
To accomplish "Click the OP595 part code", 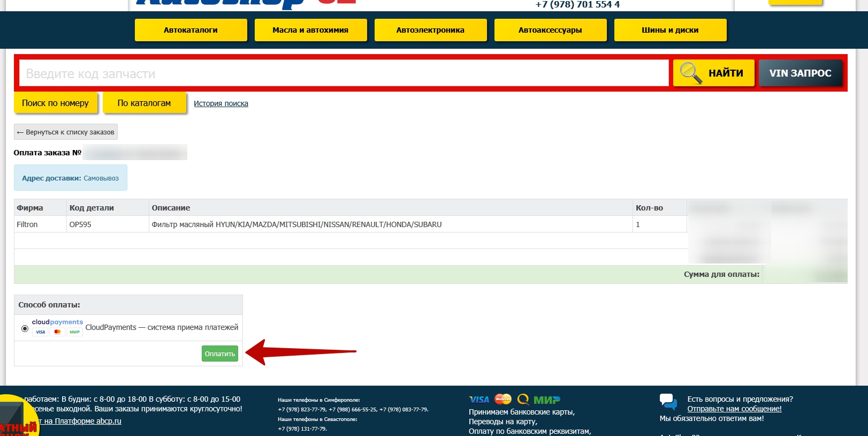I will coord(80,224).
